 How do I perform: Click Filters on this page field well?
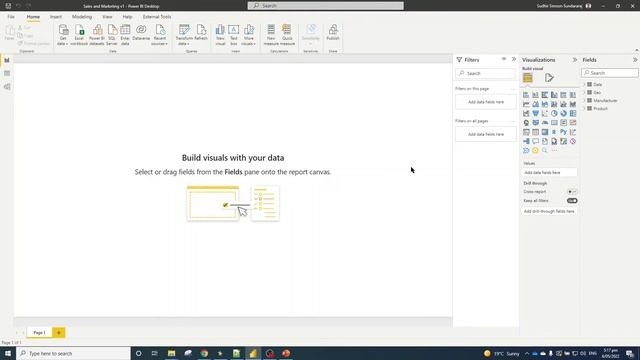(486, 102)
